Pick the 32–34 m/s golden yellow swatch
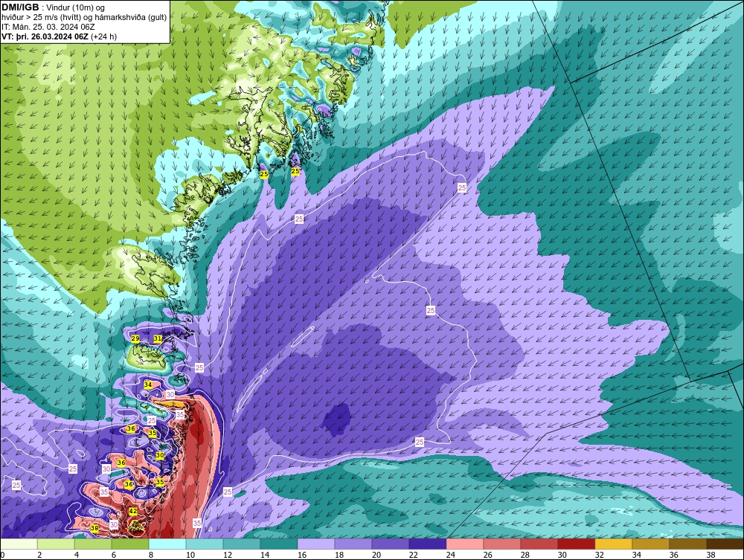This screenshot has height=560, width=744. [x=614, y=544]
